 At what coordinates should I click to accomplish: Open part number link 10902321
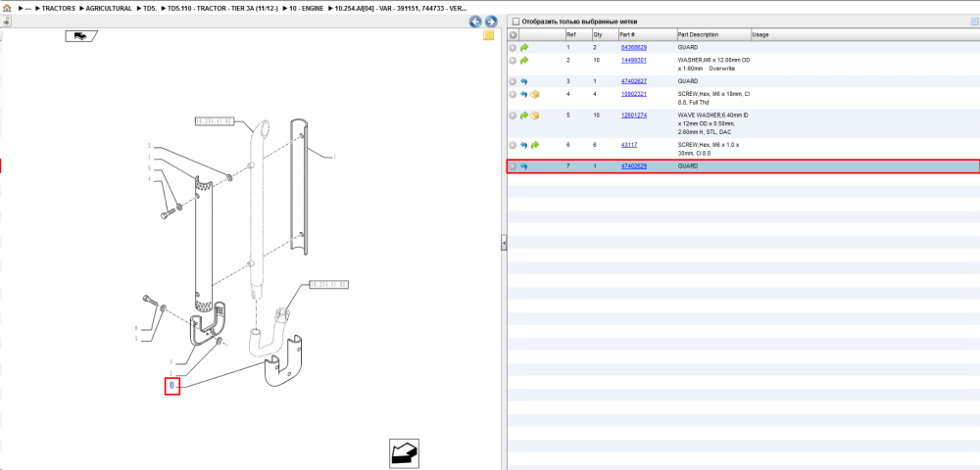pyautogui.click(x=633, y=94)
